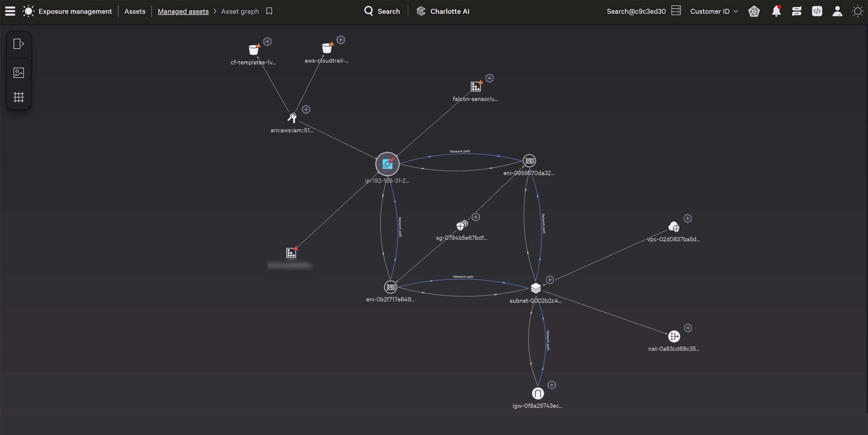Open the user profile icon
The width and height of the screenshot is (868, 435).
pyautogui.click(x=837, y=11)
